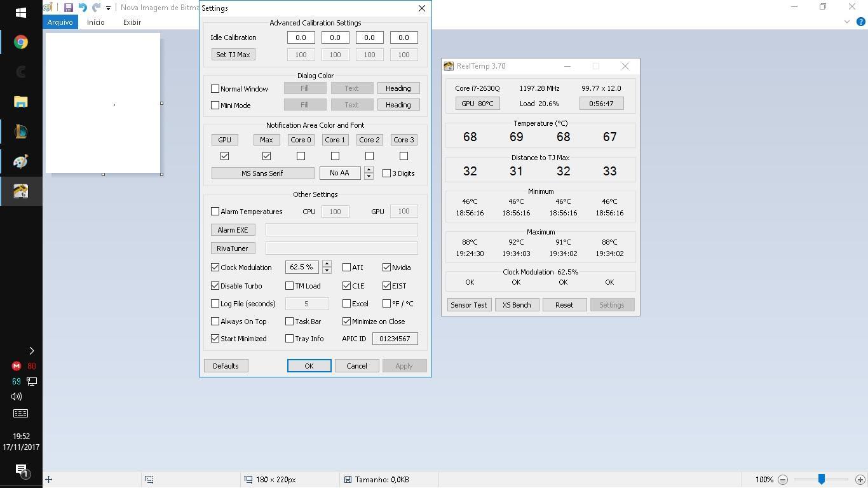Click the red 80 GPU temperature tray icon
The height and width of the screenshot is (488, 868).
(31, 366)
